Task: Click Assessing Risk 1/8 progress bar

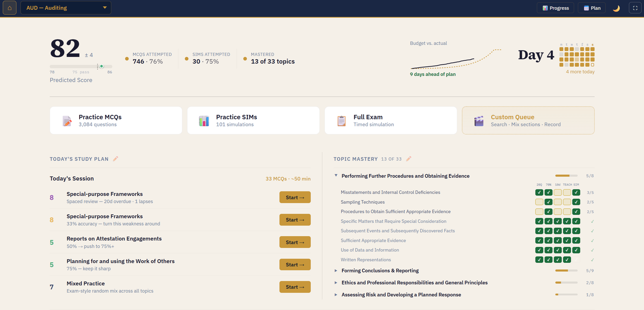Action: click(566, 295)
